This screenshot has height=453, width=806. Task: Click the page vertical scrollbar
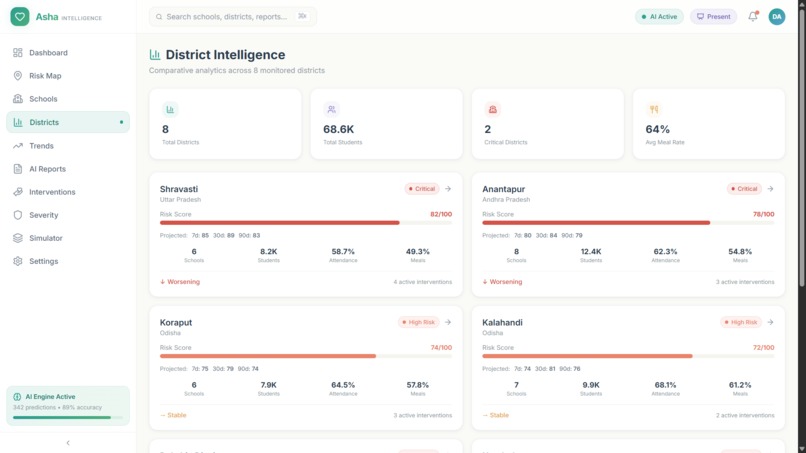802,146
